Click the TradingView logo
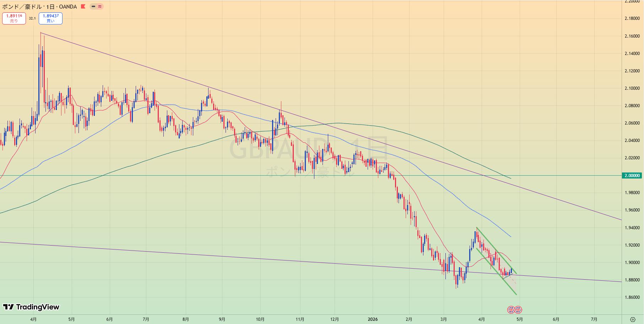Viewport: 644px width, 324px height. (31, 307)
